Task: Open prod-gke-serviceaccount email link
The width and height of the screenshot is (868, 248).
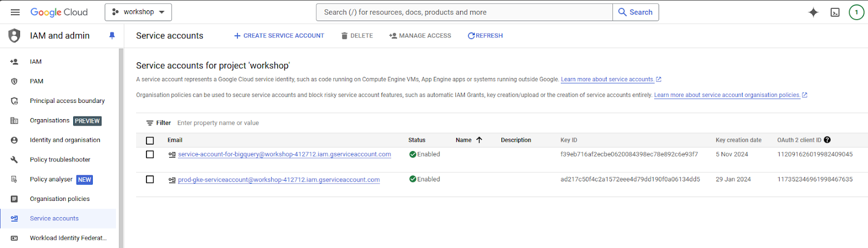Action: click(279, 180)
